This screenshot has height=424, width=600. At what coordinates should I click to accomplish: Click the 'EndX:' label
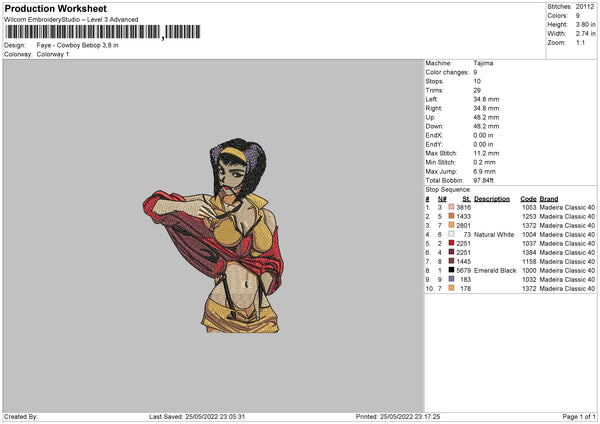point(434,135)
